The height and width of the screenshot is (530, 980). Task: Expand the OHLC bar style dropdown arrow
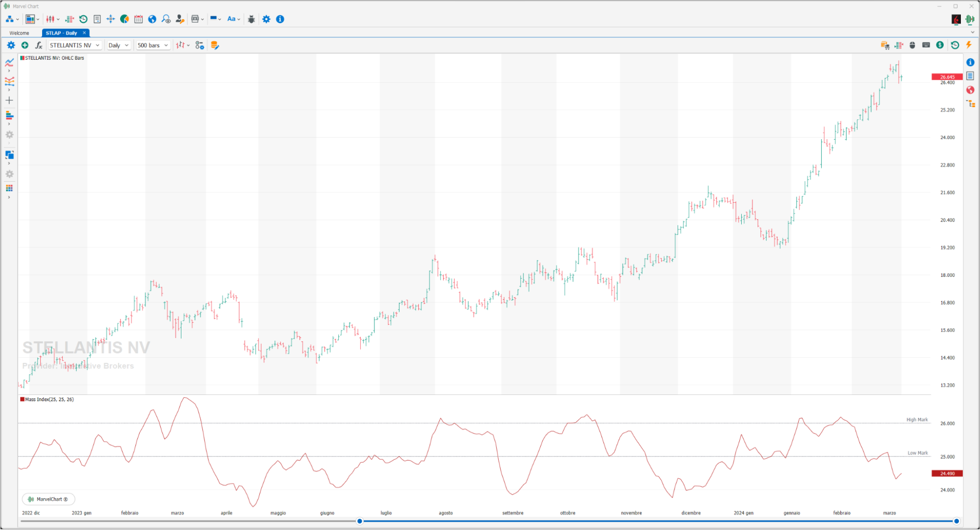tap(188, 46)
